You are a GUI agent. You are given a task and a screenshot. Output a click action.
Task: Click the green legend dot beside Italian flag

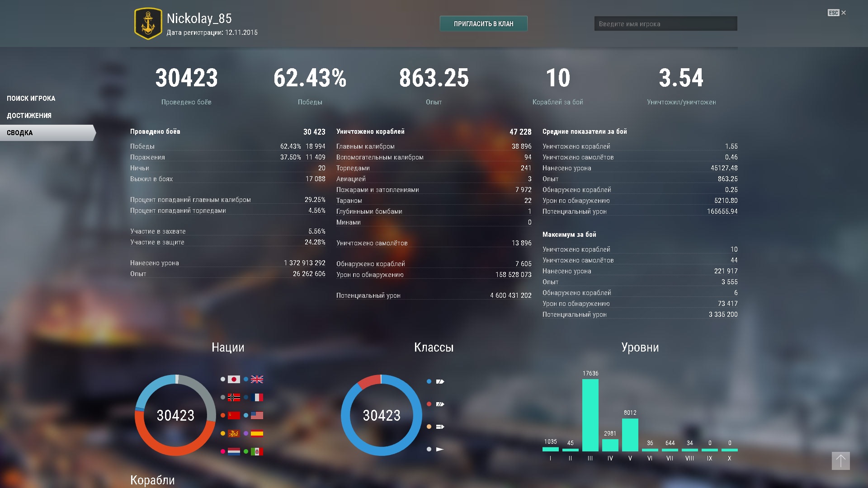tap(246, 452)
